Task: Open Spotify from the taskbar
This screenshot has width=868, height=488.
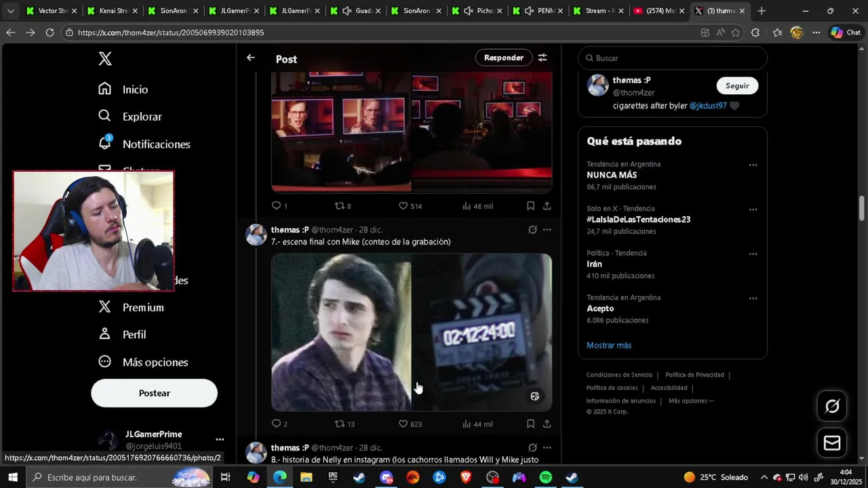Action: pos(546,477)
